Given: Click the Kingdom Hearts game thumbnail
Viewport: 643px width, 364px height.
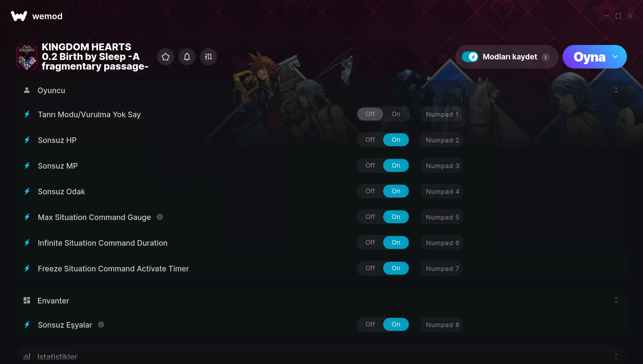Looking at the screenshot, I should tap(27, 57).
